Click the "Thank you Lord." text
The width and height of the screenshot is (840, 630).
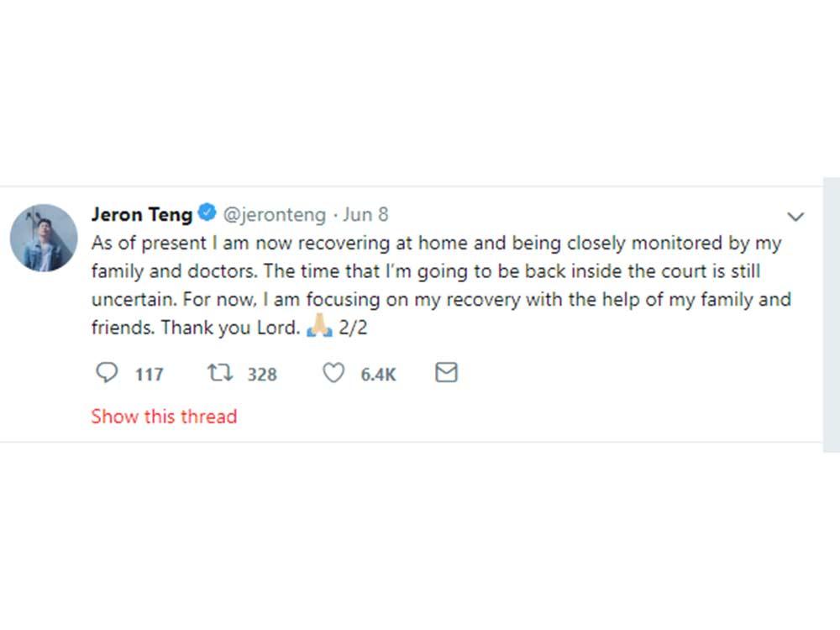click(x=229, y=328)
